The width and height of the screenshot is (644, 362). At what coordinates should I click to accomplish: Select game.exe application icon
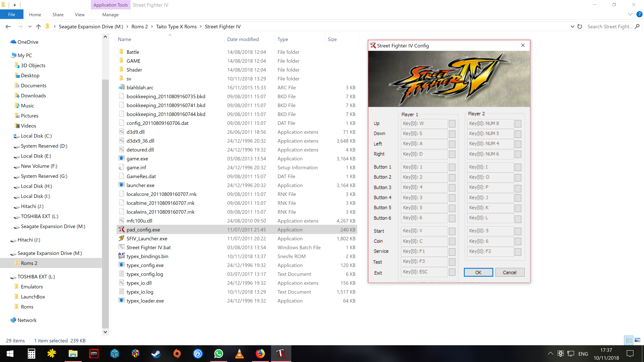coord(121,158)
